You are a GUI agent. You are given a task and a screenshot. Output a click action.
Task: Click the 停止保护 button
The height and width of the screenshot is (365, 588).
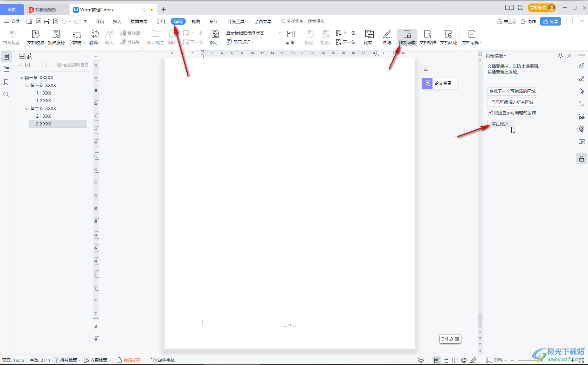click(x=501, y=124)
